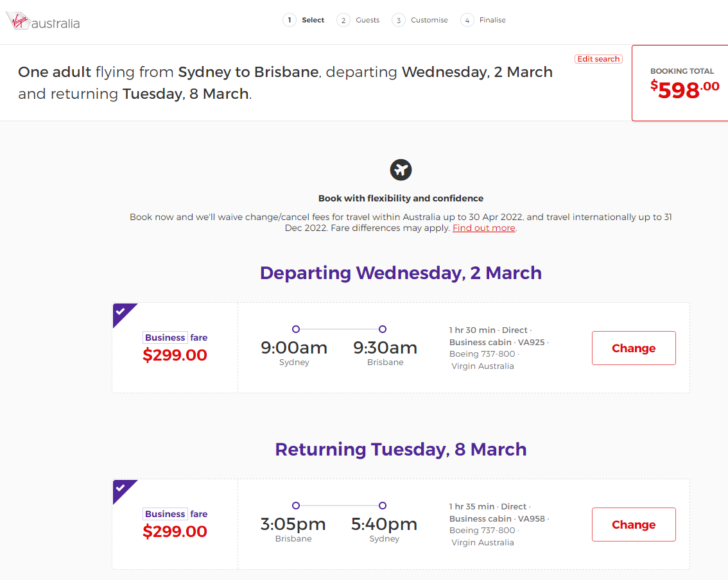Click step 1 circle for Select
Image resolution: width=728 pixels, height=580 pixels.
pyautogui.click(x=290, y=20)
